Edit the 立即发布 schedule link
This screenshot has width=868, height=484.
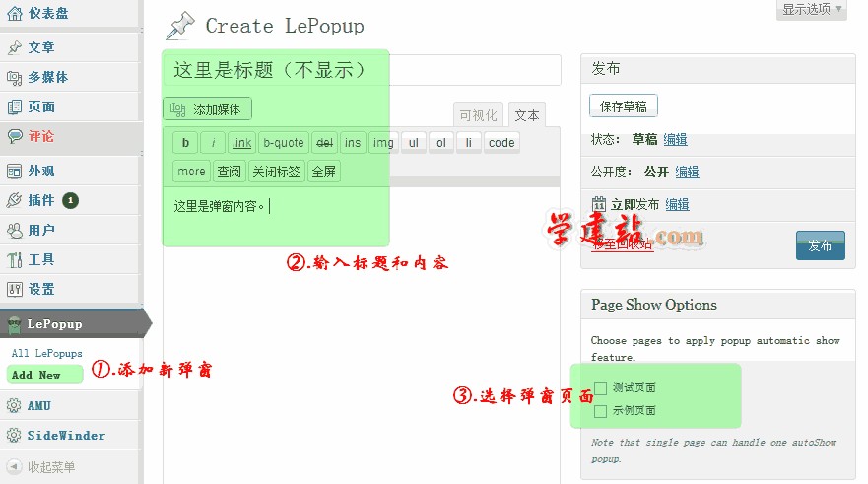point(677,205)
